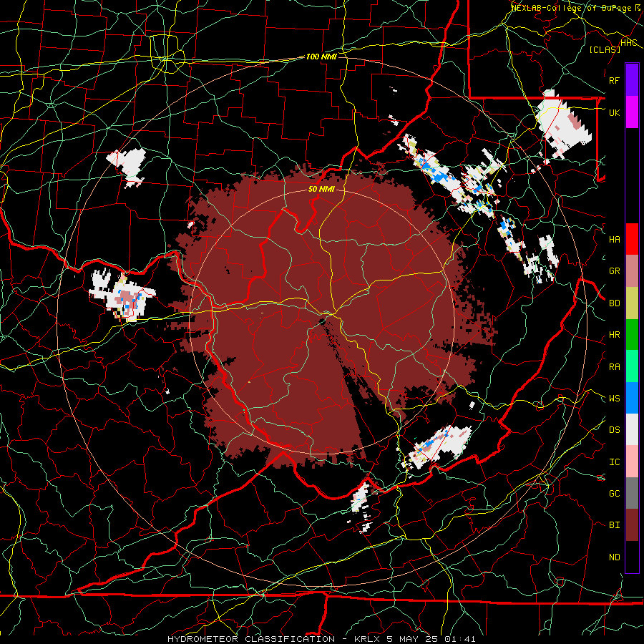Click the UK legend label

pos(614,112)
